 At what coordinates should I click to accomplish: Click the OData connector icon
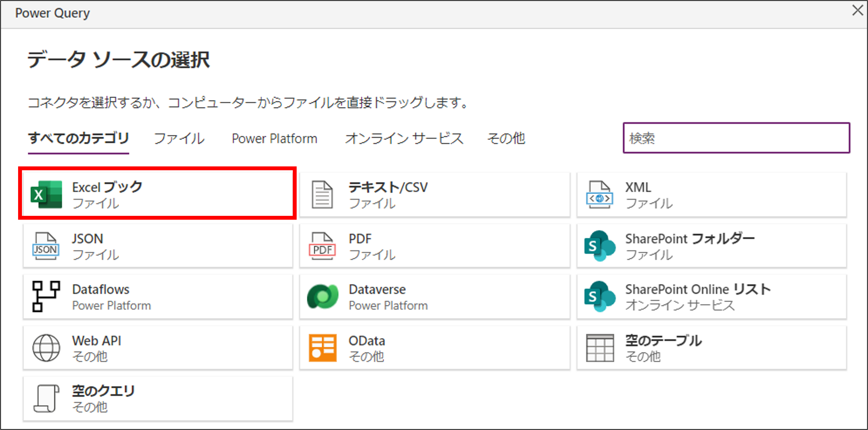[323, 348]
